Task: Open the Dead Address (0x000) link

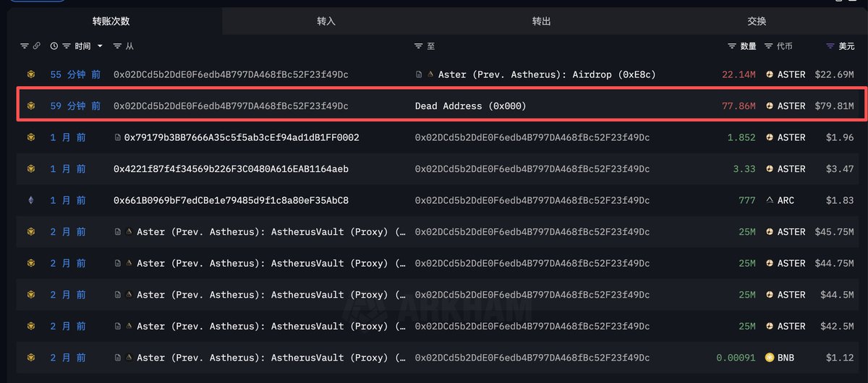Action: pos(470,106)
